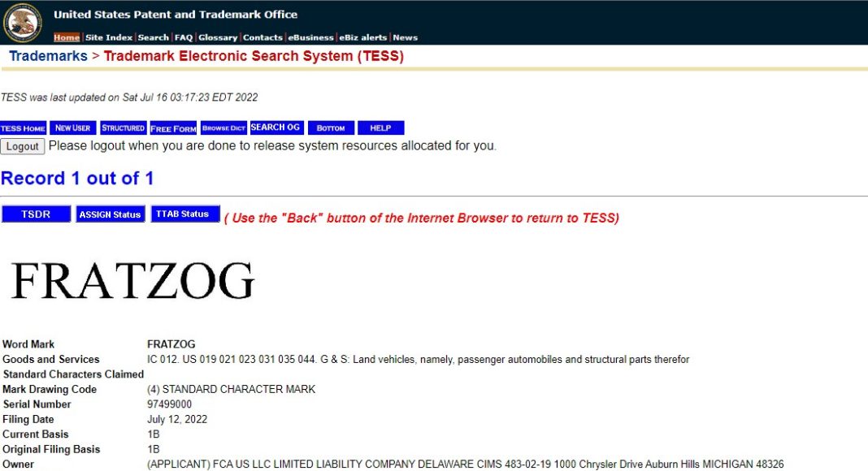This screenshot has height=471, width=868.
Task: Open the Contacts link
Action: (263, 37)
